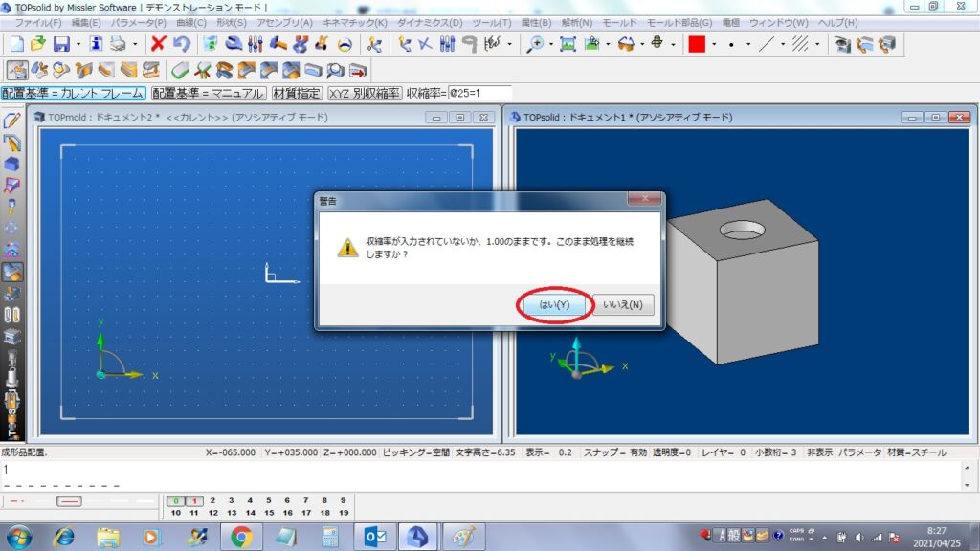The width and height of the screenshot is (980, 551).
Task: Open the 形状(S) menu
Action: (232, 23)
